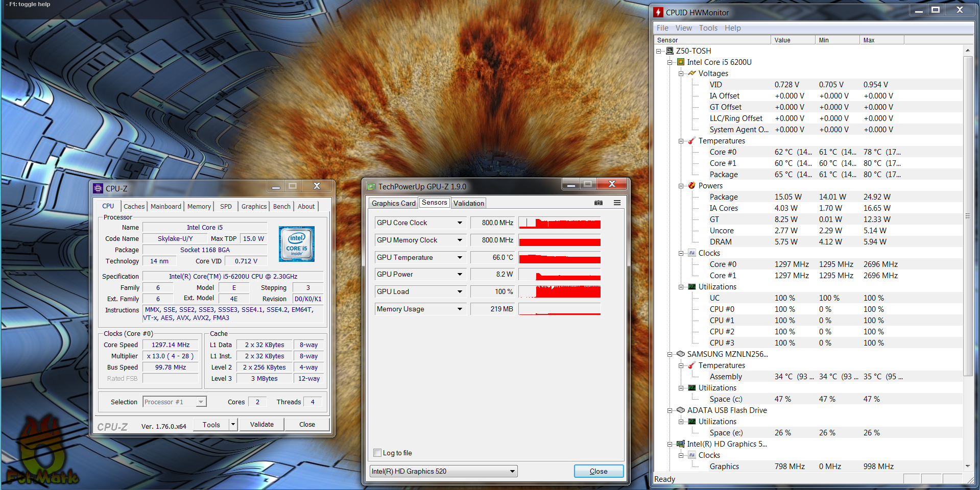The height and width of the screenshot is (490, 980).
Task: Switch to the Caches tab in CPU-Z
Action: coord(134,206)
